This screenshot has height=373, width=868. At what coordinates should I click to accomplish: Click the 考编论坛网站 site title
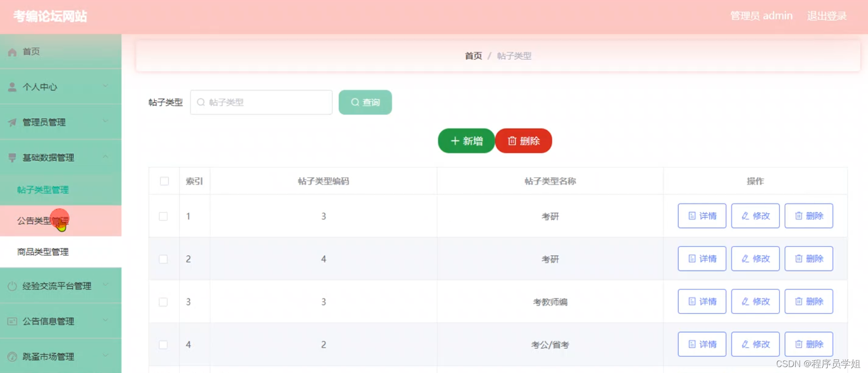pyautogui.click(x=50, y=16)
